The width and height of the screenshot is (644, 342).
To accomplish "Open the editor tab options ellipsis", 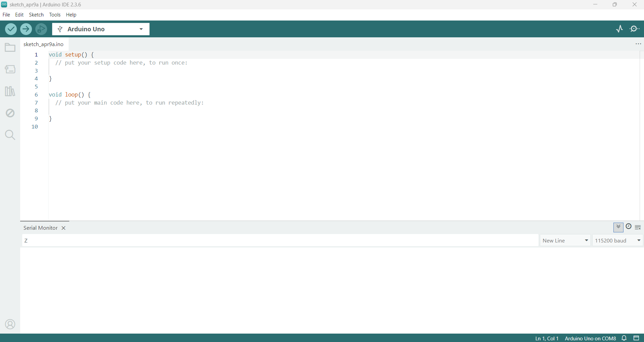I will 638,44.
